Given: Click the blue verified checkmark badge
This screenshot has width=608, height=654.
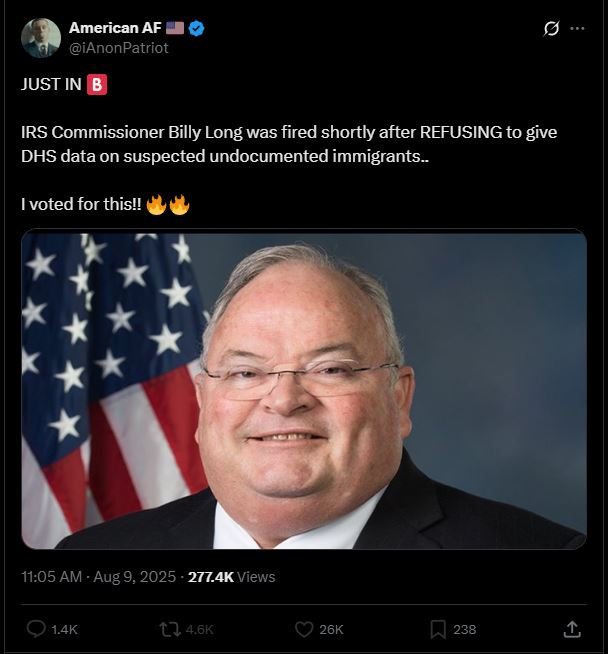Looking at the screenshot, I should (x=196, y=28).
